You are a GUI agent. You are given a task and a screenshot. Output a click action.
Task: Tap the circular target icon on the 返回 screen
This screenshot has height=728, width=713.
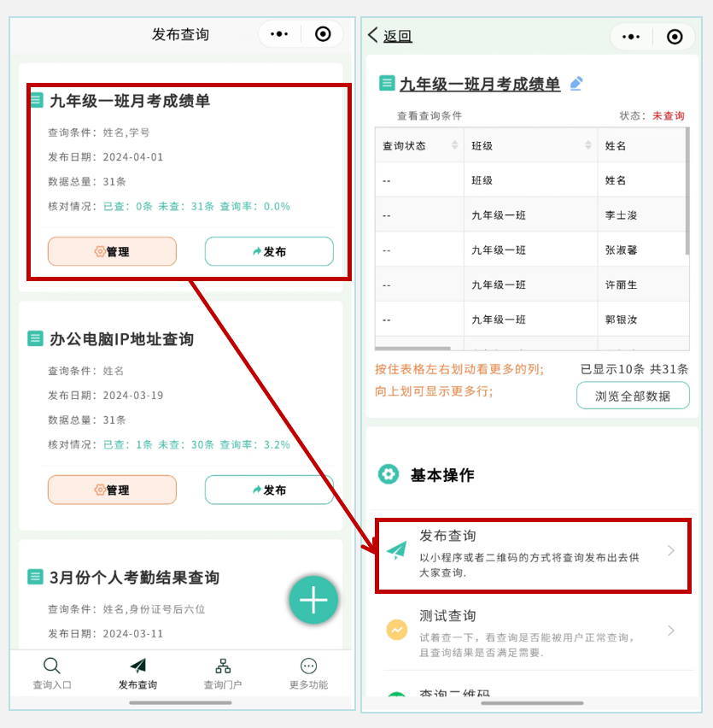coord(675,37)
